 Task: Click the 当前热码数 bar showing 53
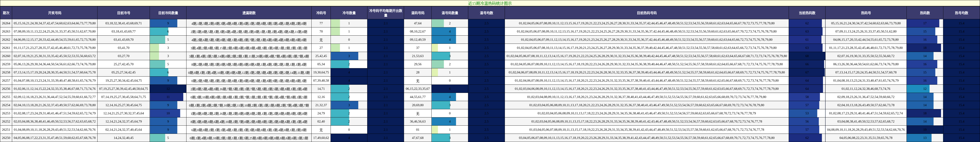coord(807,113)
